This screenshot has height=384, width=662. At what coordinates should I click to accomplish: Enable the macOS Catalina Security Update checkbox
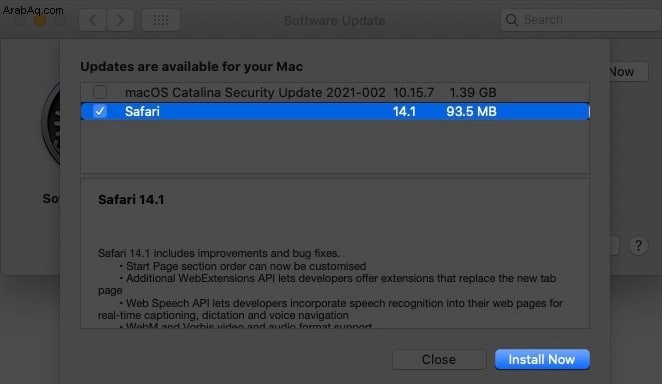(x=100, y=92)
